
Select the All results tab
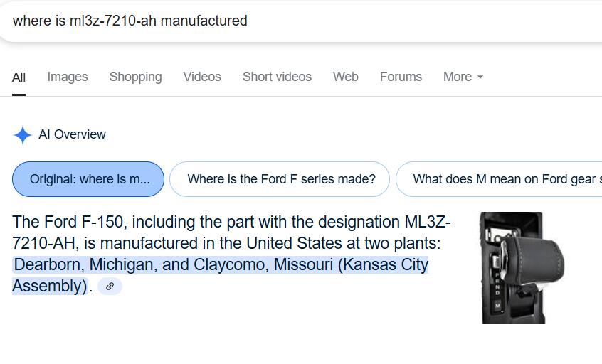(19, 77)
